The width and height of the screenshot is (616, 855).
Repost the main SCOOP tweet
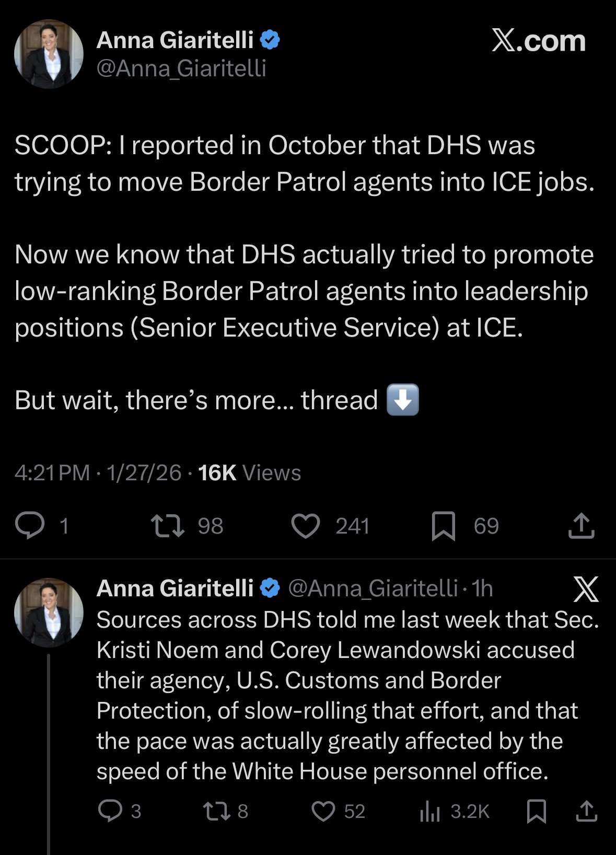(167, 526)
